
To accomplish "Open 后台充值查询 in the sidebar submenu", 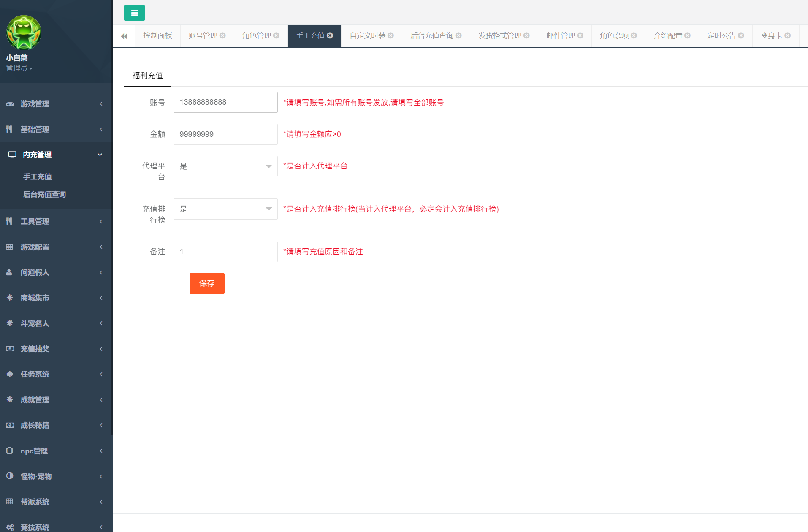I will 44,195.
